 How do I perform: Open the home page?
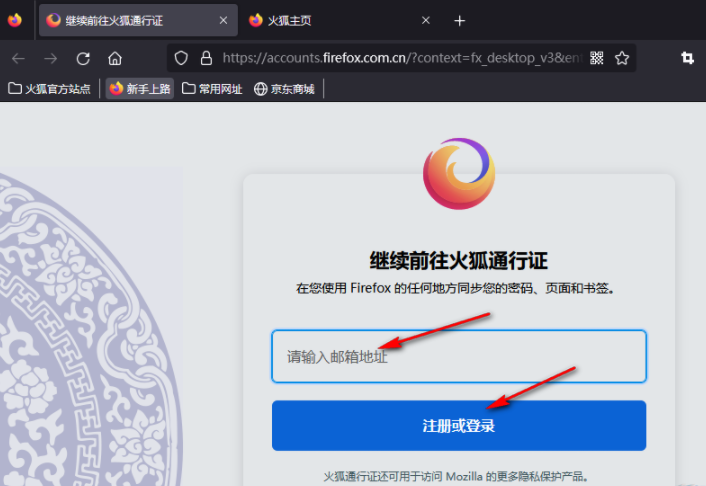pos(115,58)
